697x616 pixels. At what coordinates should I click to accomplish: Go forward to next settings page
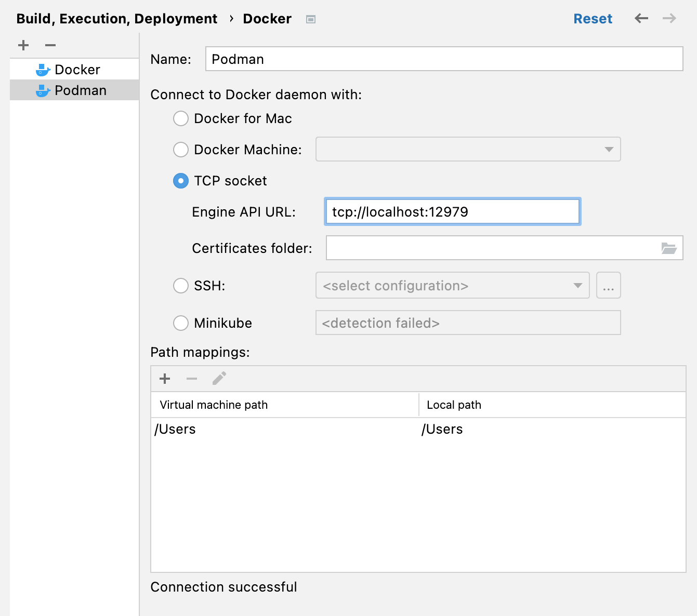669,19
